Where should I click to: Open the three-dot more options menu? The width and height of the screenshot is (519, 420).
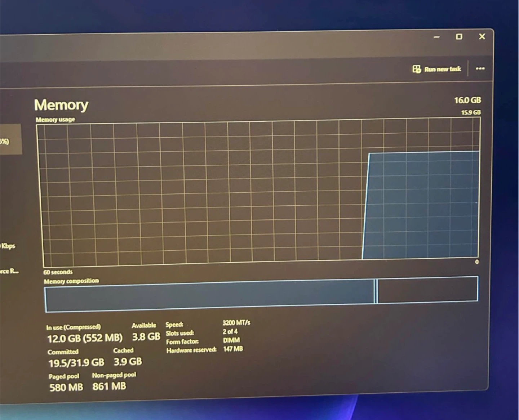(x=480, y=68)
